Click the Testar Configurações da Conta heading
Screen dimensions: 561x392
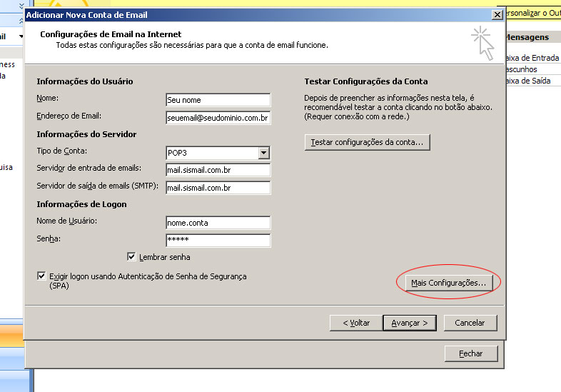point(366,81)
